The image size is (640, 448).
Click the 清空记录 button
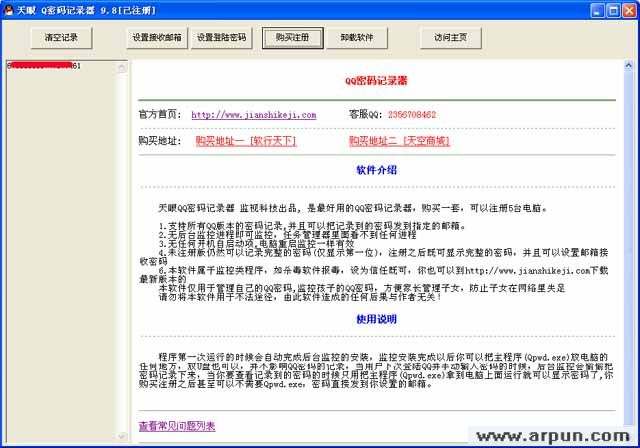coord(61,38)
